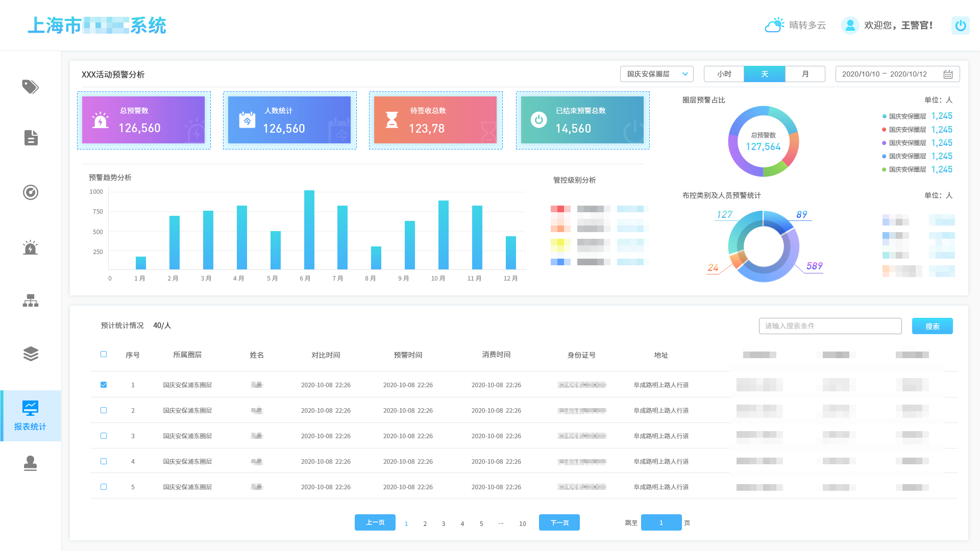Click the power logout icon in header
This screenshot has width=980, height=551.
(x=960, y=26)
